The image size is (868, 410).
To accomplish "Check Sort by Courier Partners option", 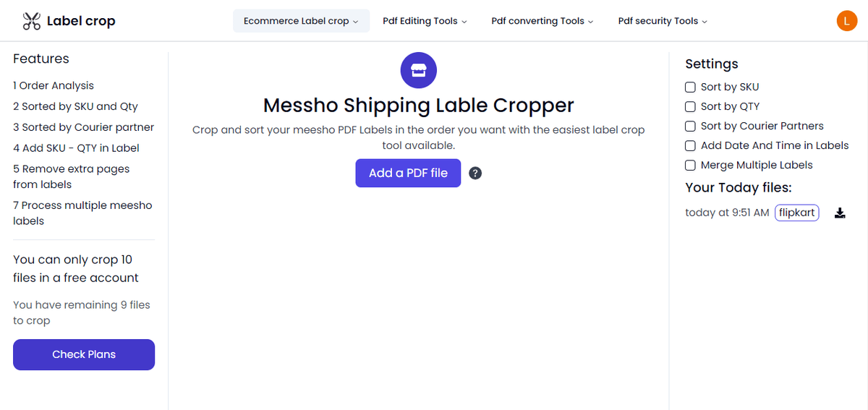I will [x=690, y=126].
